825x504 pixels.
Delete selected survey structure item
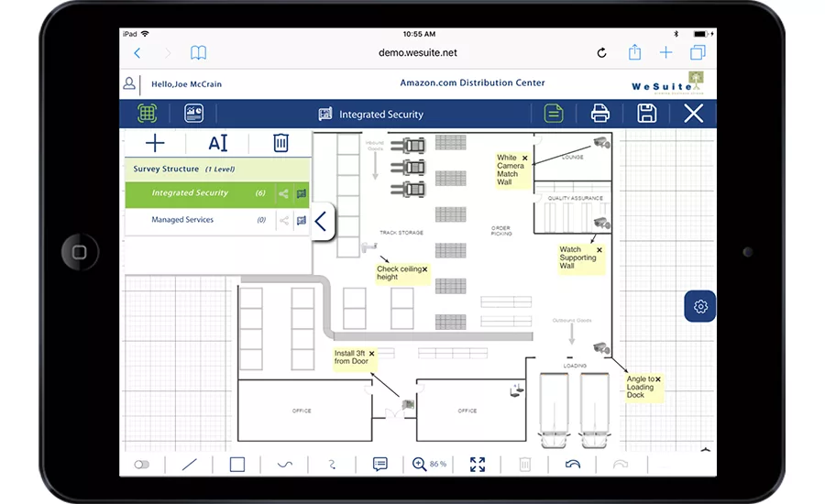[x=281, y=143]
